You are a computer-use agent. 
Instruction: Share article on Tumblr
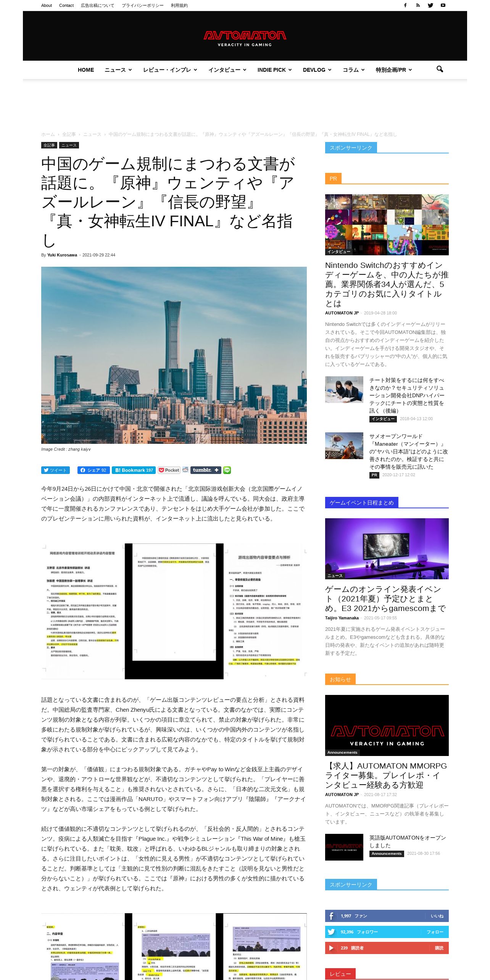click(x=206, y=470)
